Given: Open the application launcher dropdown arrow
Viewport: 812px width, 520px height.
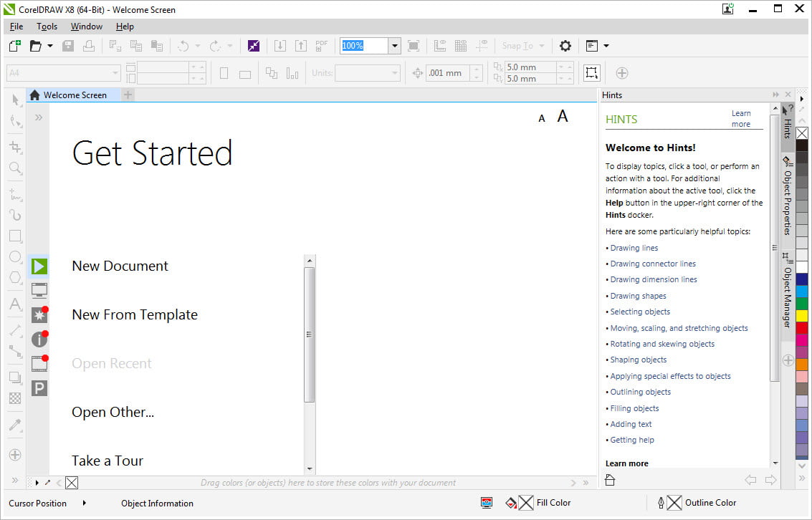Looking at the screenshot, I should (x=606, y=46).
